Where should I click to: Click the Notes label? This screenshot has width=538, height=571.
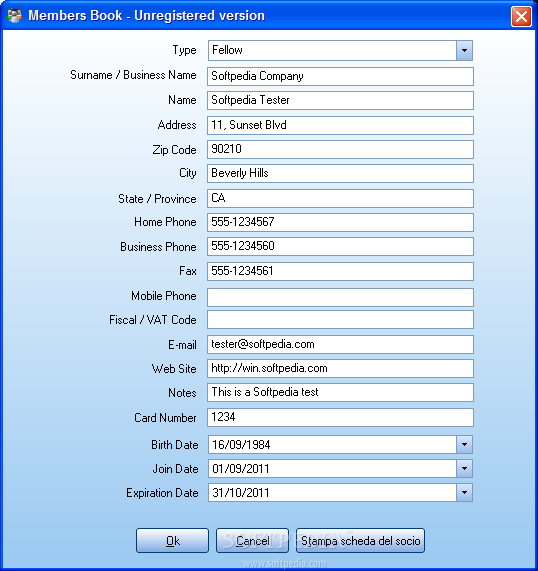pos(182,393)
